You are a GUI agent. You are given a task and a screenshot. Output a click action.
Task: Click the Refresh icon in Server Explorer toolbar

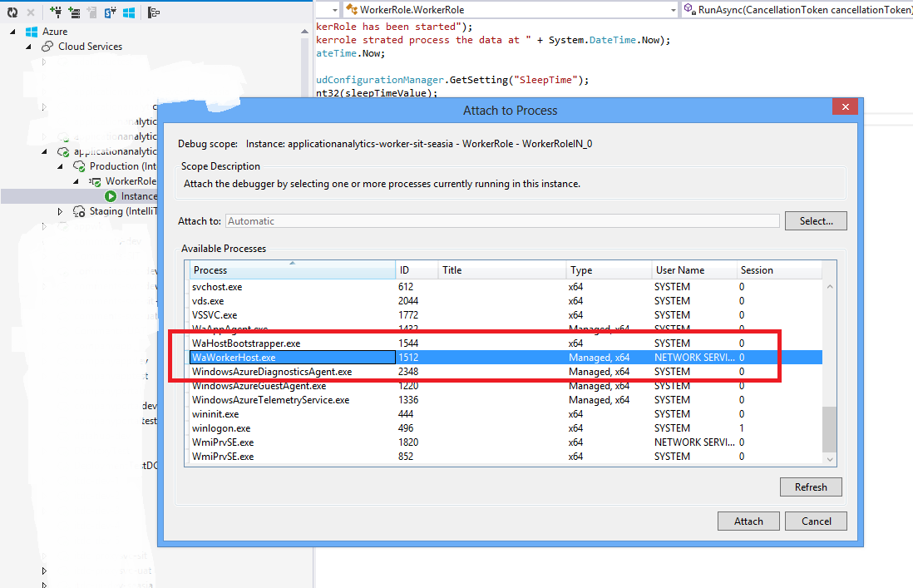(12, 12)
